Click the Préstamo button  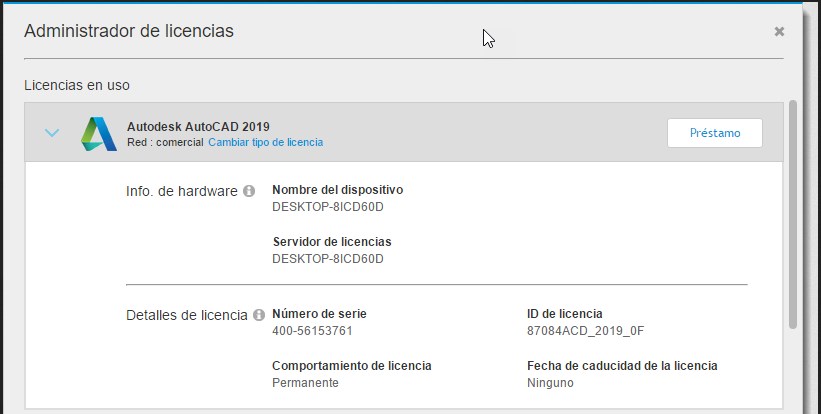(715, 133)
